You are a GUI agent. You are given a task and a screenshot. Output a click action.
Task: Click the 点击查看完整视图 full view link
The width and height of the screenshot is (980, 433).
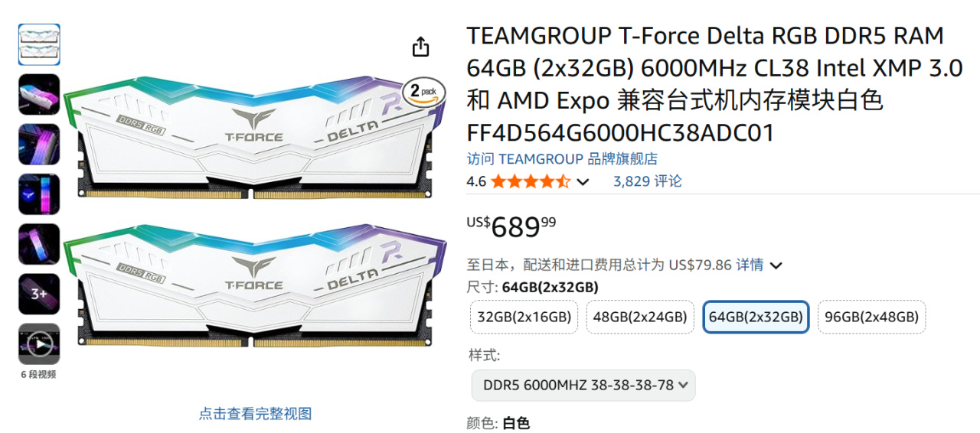tap(255, 414)
